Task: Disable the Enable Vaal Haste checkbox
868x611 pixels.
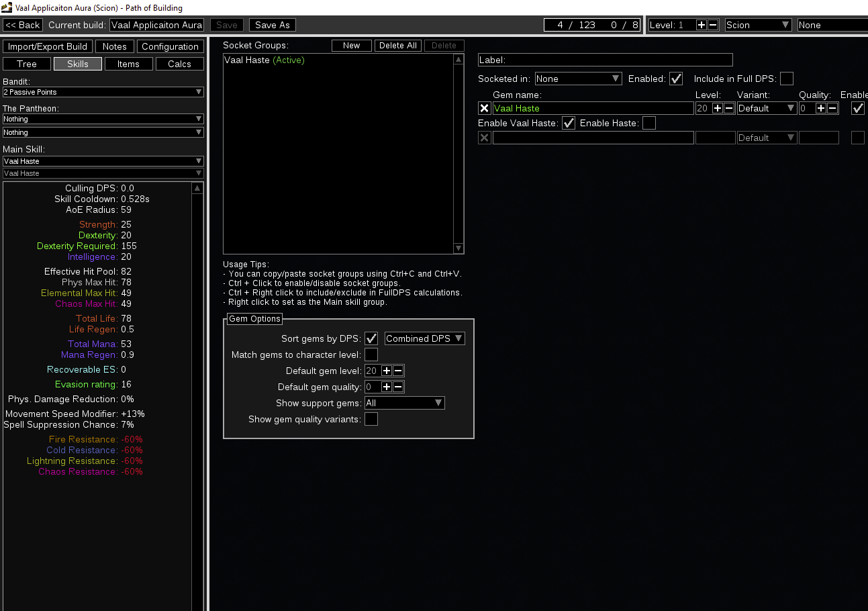Action: click(x=569, y=123)
